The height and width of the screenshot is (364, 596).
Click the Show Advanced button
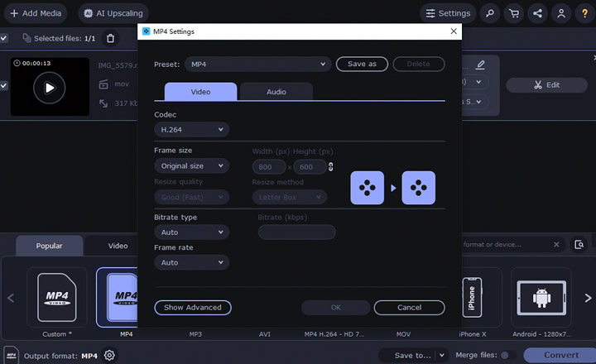pyautogui.click(x=192, y=307)
